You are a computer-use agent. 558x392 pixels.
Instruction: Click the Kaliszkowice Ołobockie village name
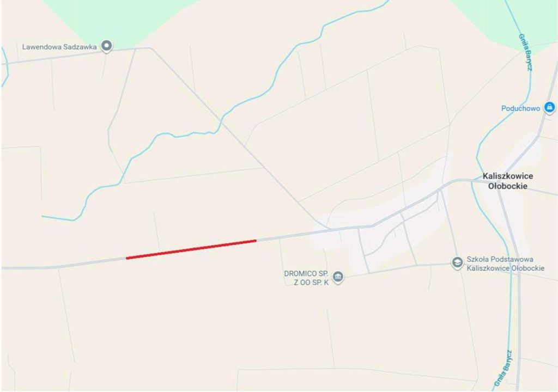click(508, 181)
